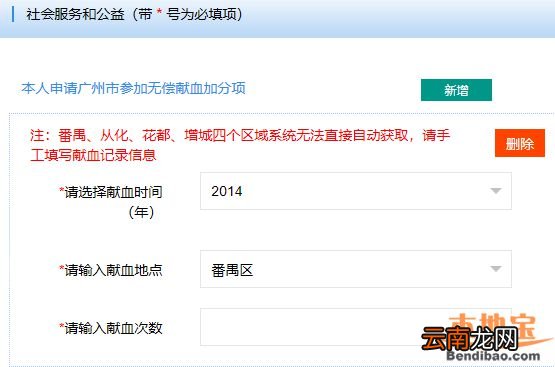Click the orange 删除 button
Screen dimensions: 555x367
520,143
